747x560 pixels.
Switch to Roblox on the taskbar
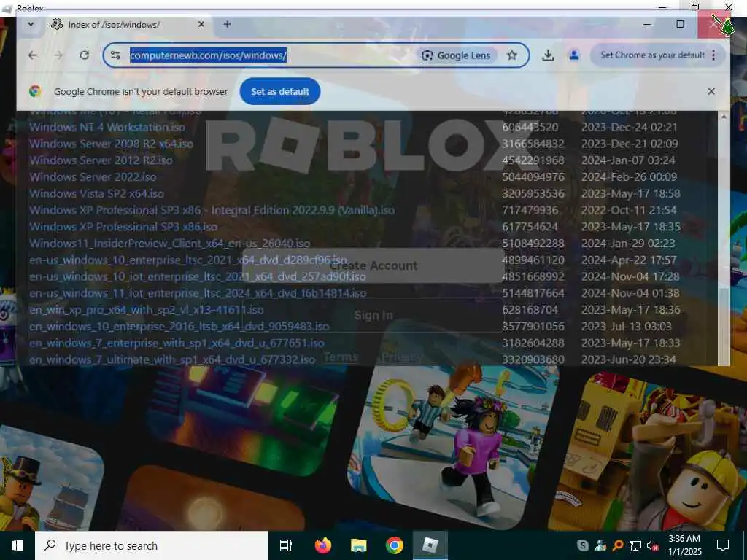430,545
